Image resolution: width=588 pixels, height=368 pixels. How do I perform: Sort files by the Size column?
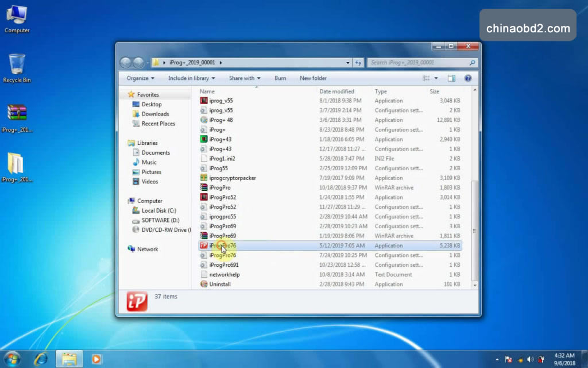434,91
